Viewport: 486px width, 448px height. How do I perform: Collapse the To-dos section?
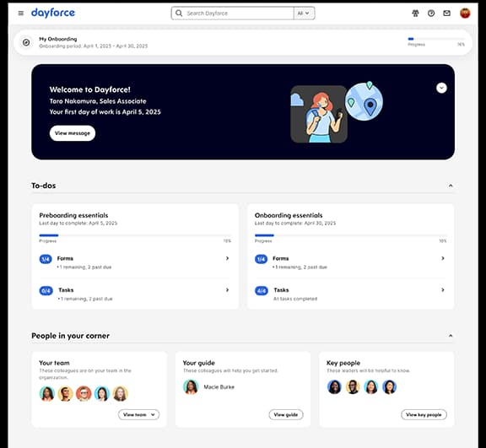point(451,186)
